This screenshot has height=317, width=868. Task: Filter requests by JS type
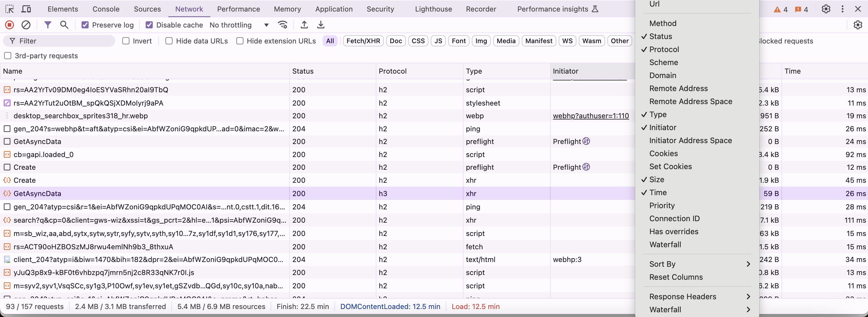438,41
